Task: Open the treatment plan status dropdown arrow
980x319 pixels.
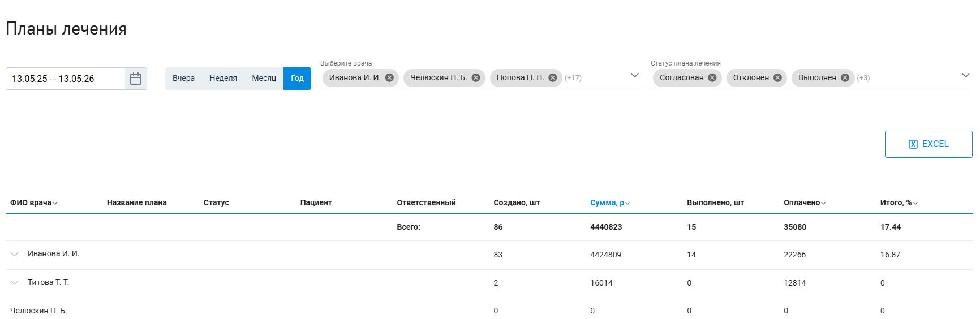Action: coord(966,75)
